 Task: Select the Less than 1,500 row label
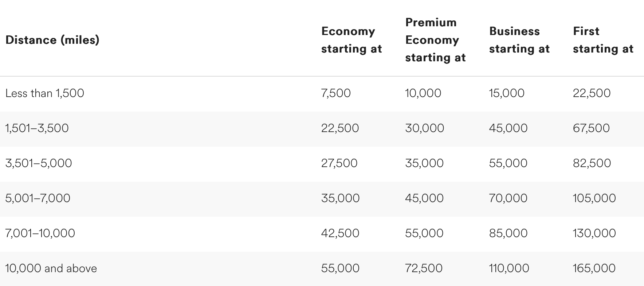click(45, 93)
